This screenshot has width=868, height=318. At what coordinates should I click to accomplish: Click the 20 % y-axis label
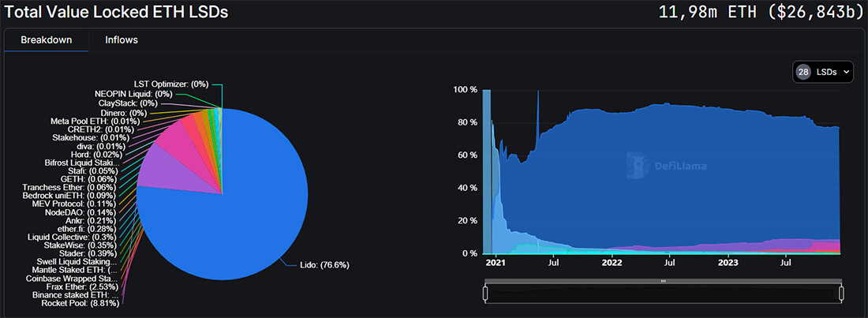click(467, 220)
